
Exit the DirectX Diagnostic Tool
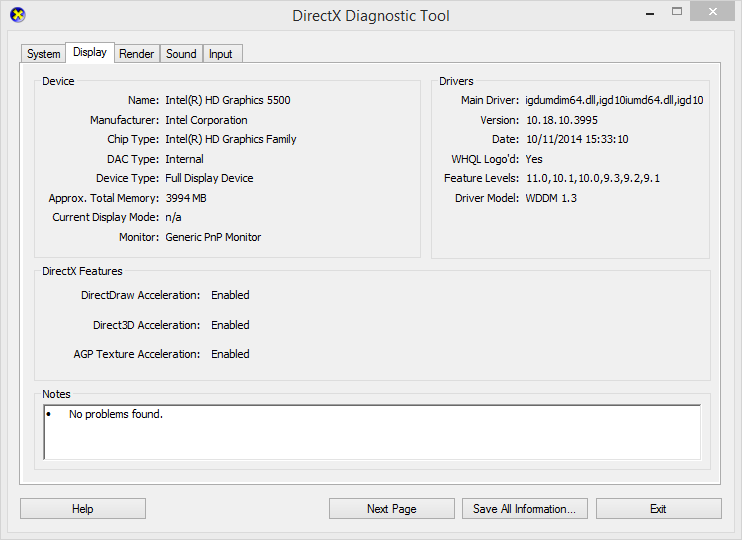659,509
